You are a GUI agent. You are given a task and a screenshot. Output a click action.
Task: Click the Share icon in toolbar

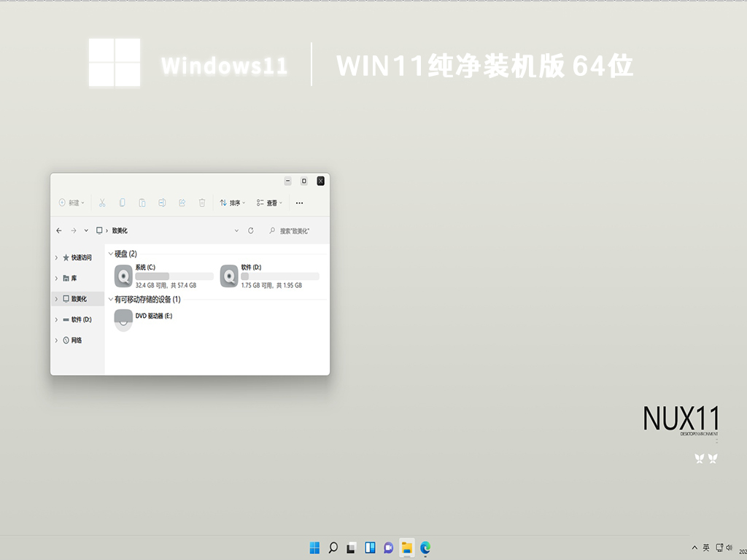pos(182,203)
